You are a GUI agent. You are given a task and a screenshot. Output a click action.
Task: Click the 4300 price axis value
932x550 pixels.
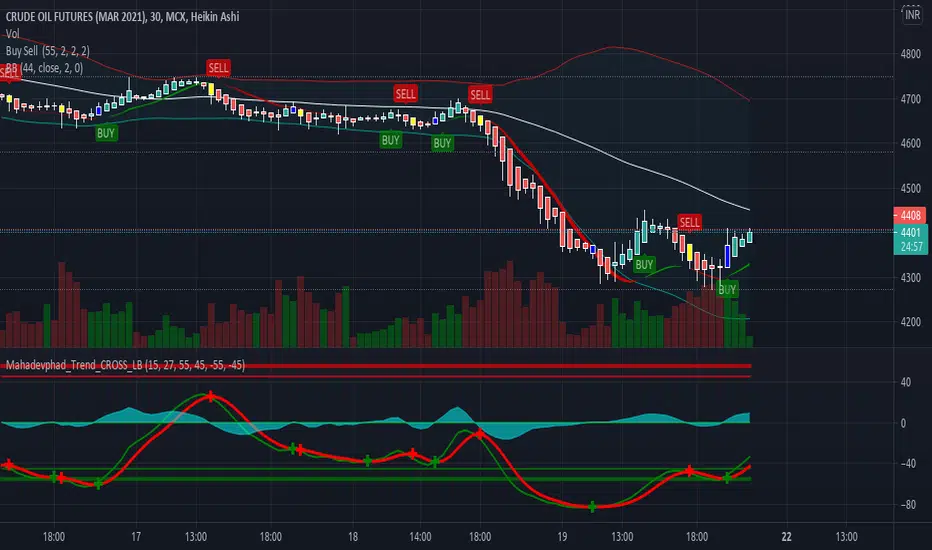911,278
